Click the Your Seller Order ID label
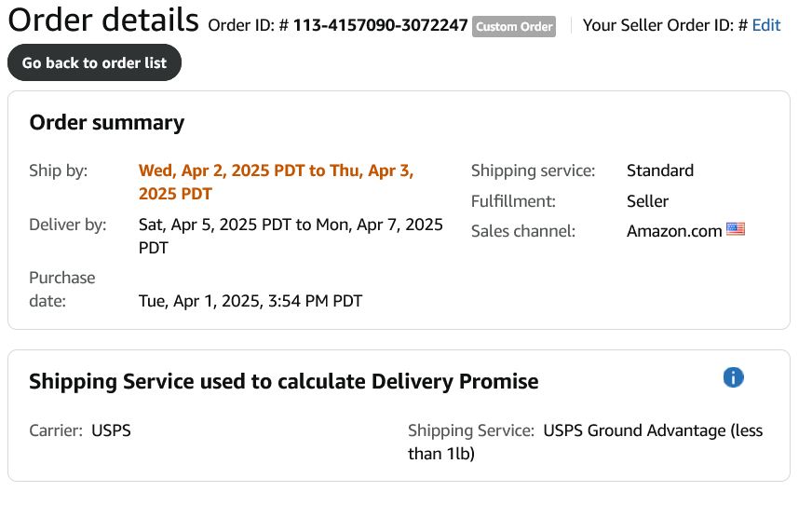The width and height of the screenshot is (812, 505). [665, 25]
